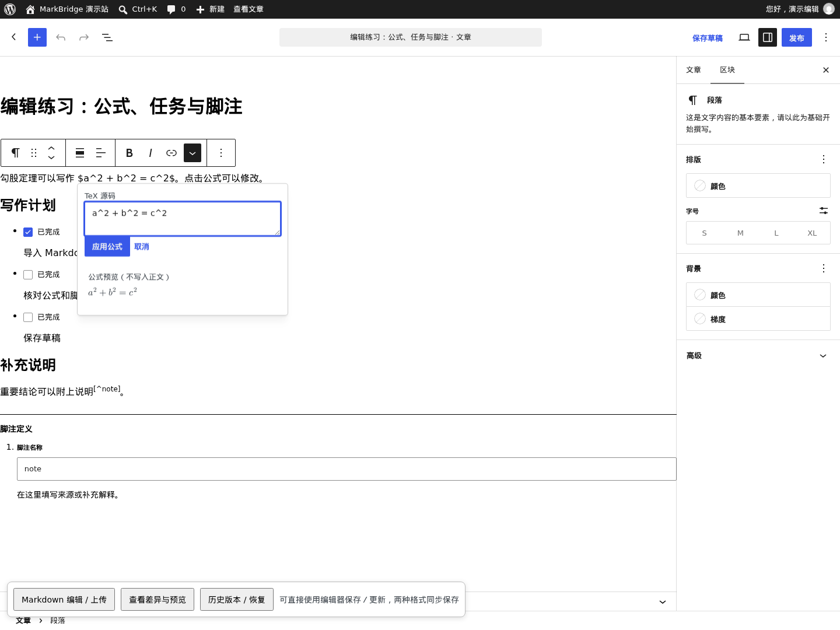Screen dimensions: 840x630
Task: Open the block alignment control
Action: [x=80, y=153]
